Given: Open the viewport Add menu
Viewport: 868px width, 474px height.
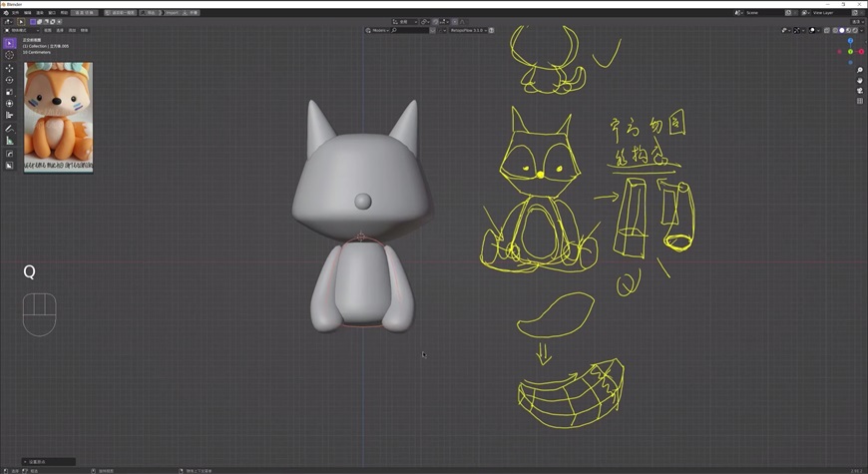Looking at the screenshot, I should click(x=72, y=30).
